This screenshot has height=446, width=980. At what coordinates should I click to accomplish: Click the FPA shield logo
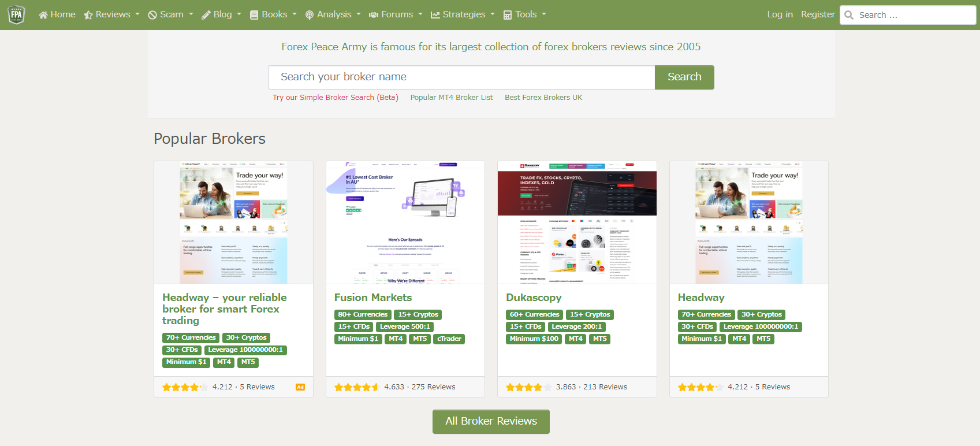[x=16, y=14]
